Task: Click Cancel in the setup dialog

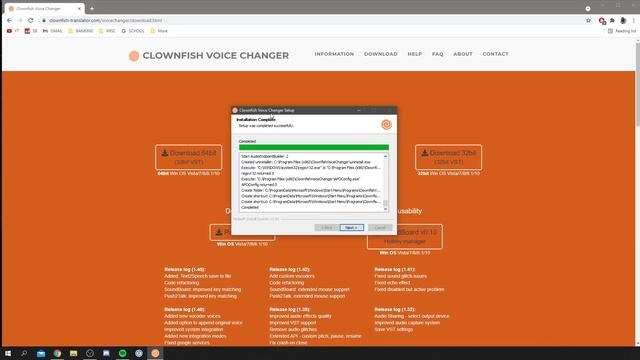Action: [x=380, y=227]
